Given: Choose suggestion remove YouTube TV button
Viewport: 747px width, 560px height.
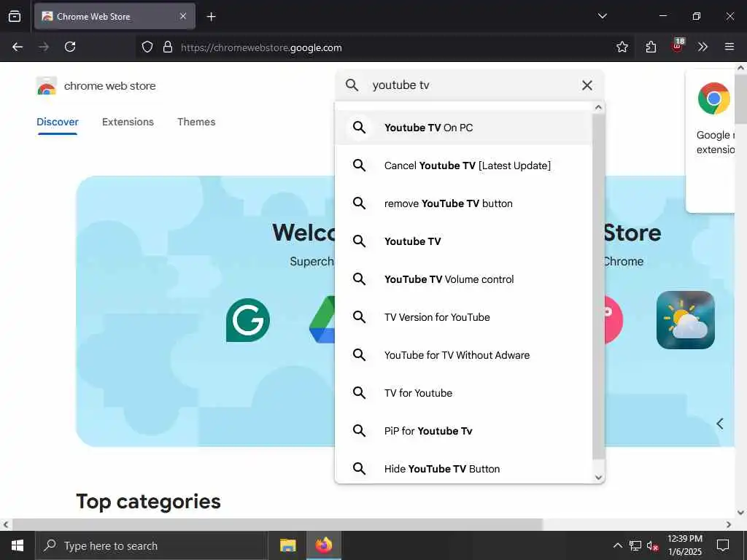Looking at the screenshot, I should click(x=463, y=203).
